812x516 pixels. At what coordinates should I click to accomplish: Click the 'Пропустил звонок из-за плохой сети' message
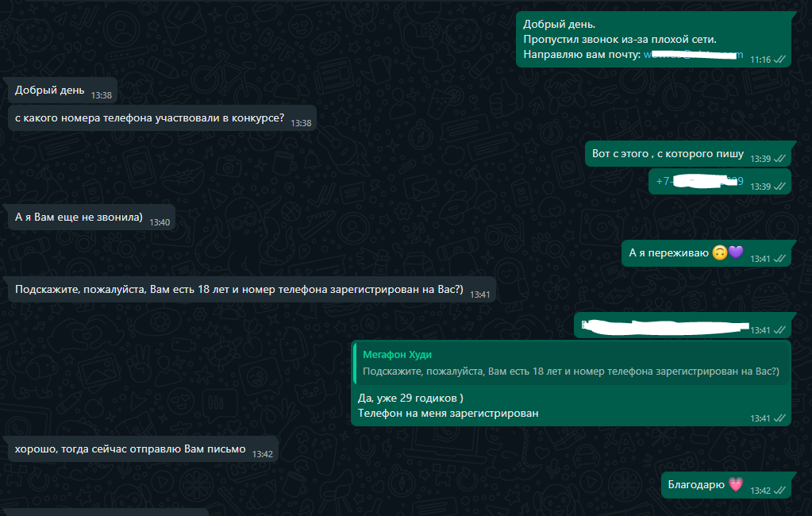619,40
